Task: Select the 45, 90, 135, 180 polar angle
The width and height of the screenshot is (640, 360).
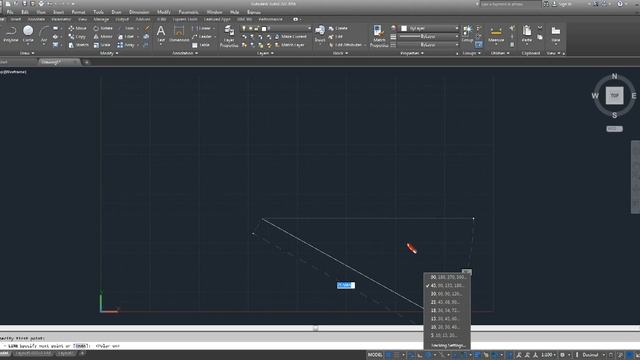Action: 447,285
